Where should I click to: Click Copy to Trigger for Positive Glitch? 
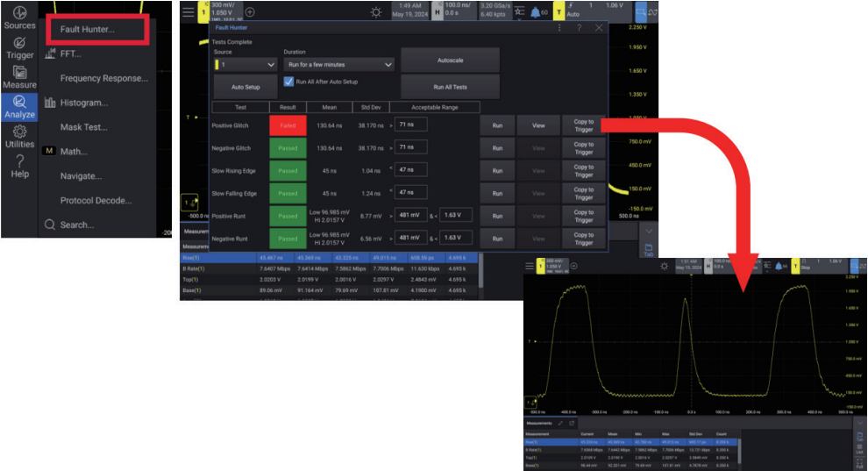pos(583,125)
